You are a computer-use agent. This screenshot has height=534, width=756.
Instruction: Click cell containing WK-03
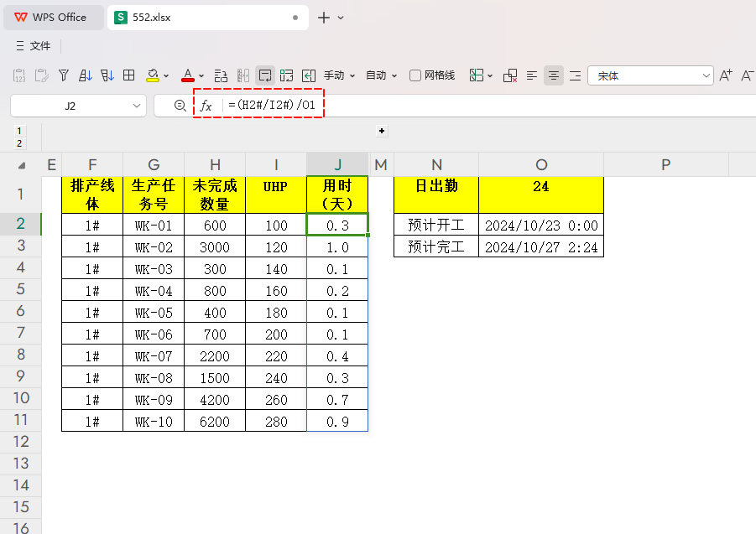pos(154,269)
